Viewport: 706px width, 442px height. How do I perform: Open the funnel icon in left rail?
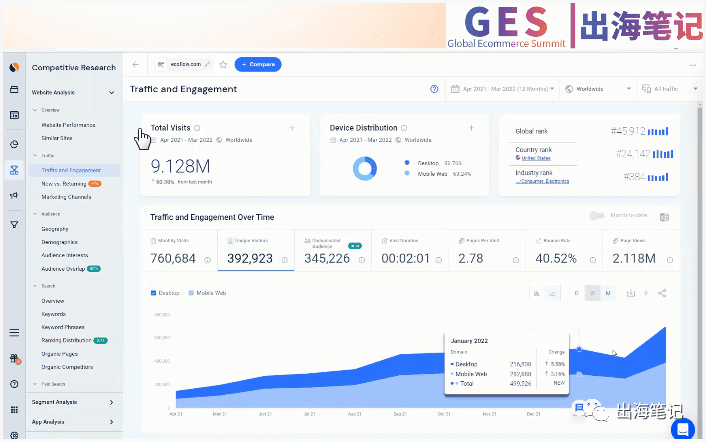(x=14, y=224)
